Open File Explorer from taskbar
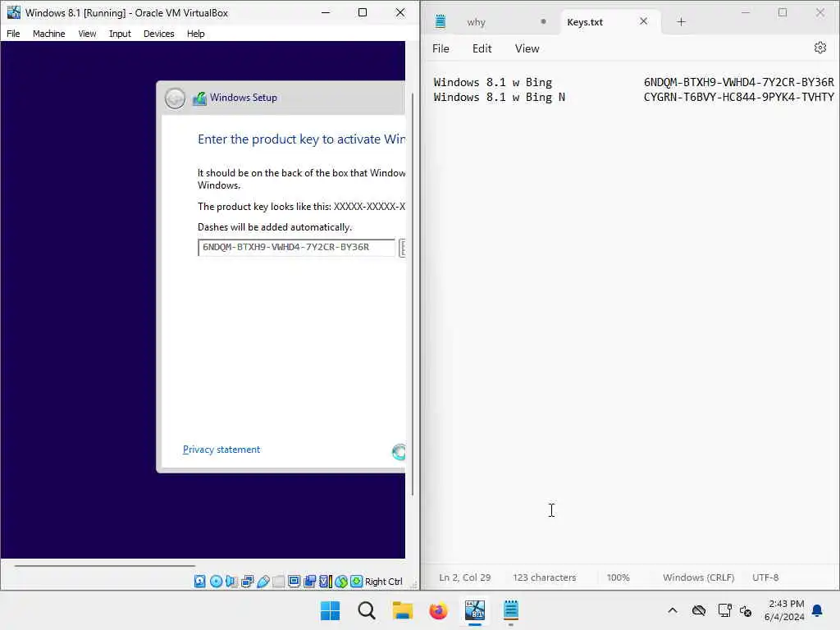Screen dimensions: 840x630 [x=402, y=610]
